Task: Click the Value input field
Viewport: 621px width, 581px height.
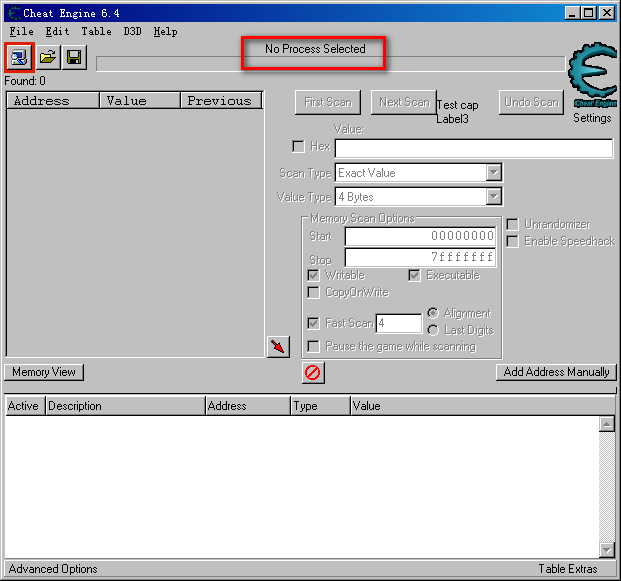Action: (x=474, y=149)
